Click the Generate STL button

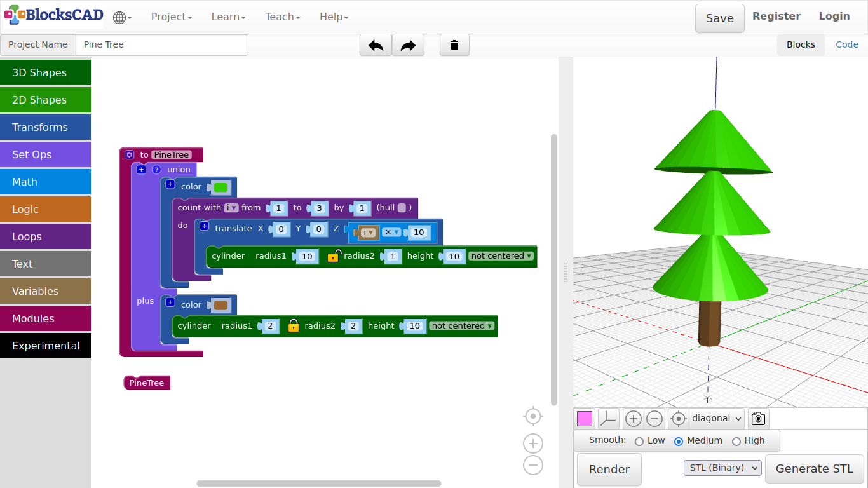[x=814, y=469]
